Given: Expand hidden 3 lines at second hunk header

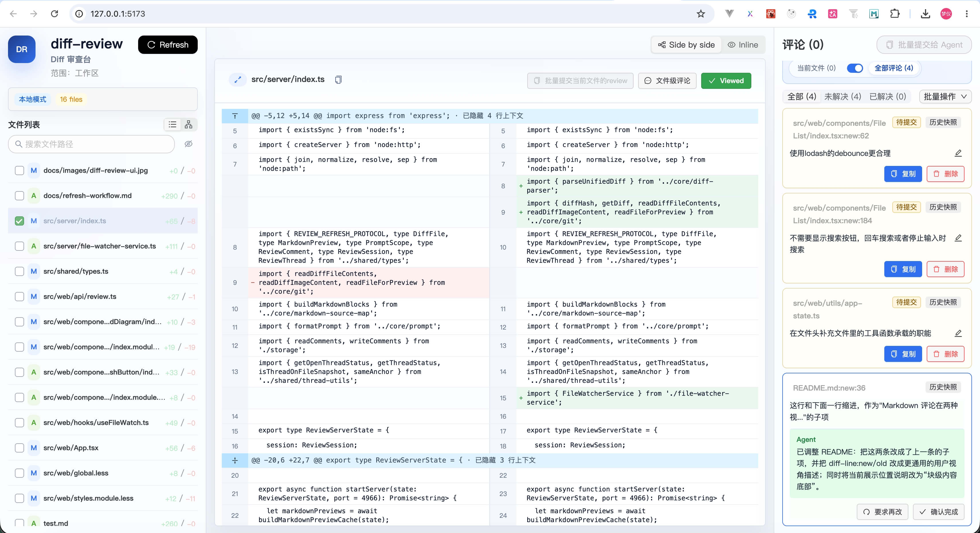Looking at the screenshot, I should click(x=235, y=460).
